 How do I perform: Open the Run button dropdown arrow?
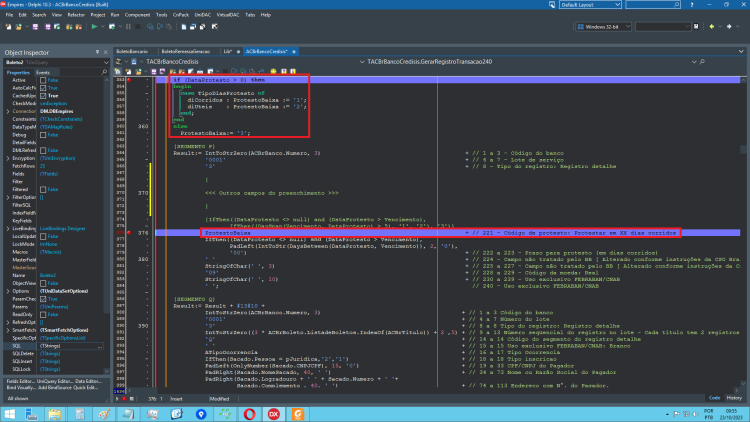tap(102, 27)
